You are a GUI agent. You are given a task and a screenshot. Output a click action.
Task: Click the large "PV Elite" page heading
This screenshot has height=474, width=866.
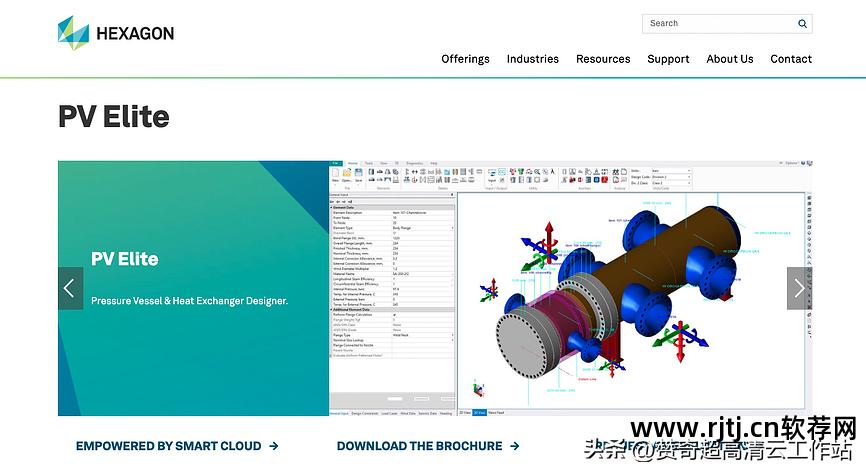114,117
